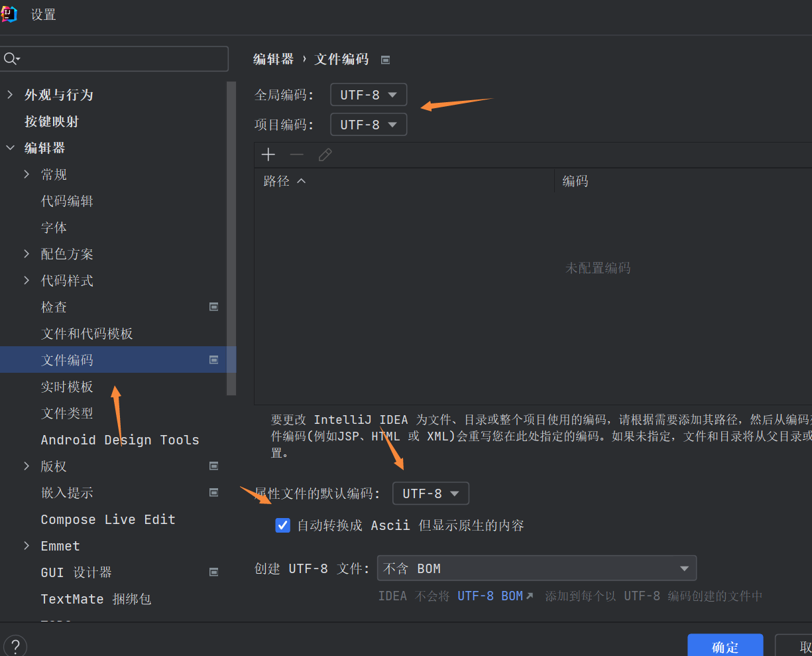Select 字体 settings page
Screen dimensions: 812x656
coord(54,228)
